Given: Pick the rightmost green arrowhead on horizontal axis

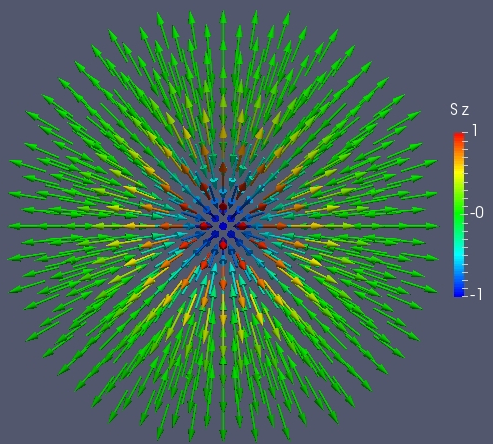Looking at the screenshot, I should click(431, 226).
